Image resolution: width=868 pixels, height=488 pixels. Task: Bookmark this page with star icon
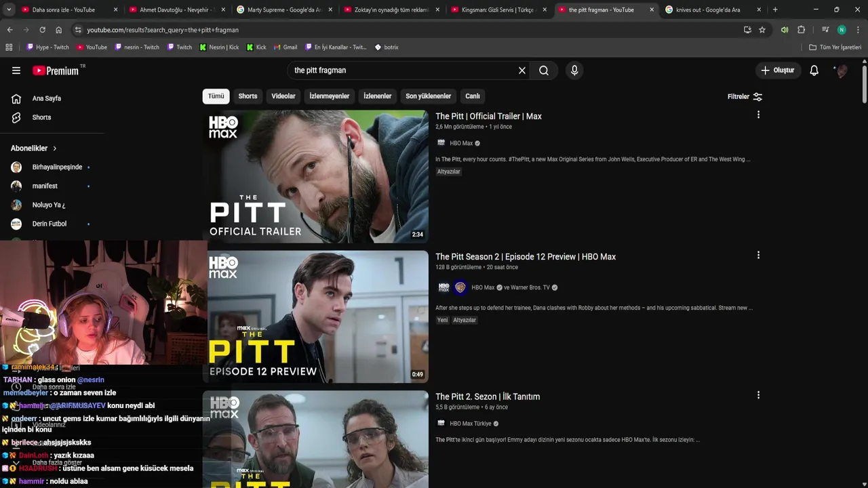[x=762, y=30]
